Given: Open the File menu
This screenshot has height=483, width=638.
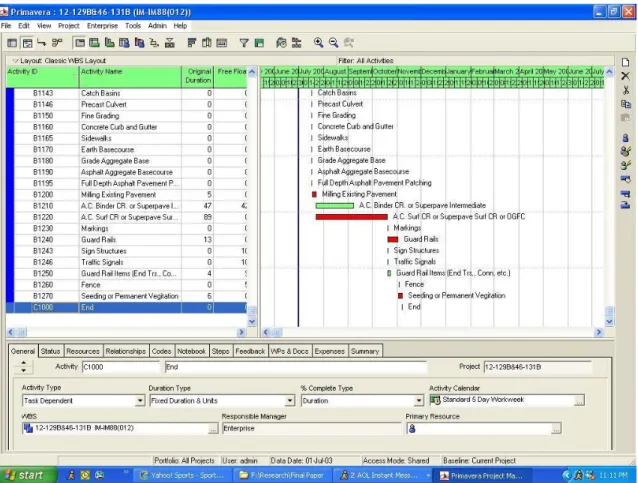Looking at the screenshot, I should [6, 26].
